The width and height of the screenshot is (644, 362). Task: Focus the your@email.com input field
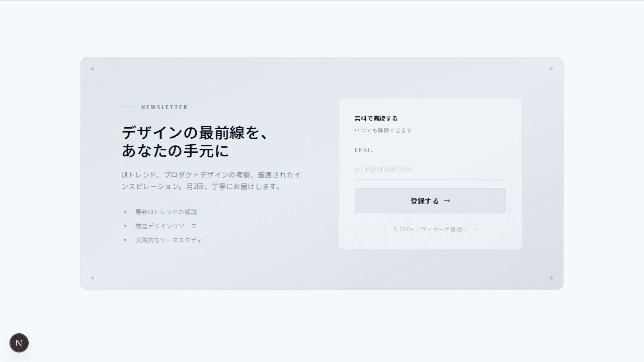point(430,169)
